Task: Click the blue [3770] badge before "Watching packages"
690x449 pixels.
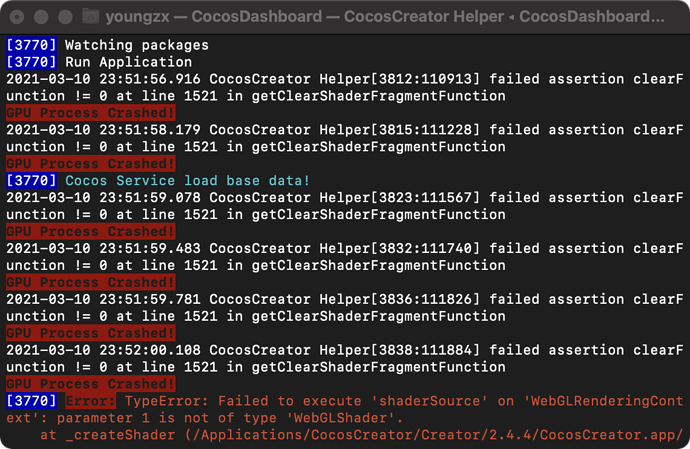Action: pyautogui.click(x=31, y=45)
